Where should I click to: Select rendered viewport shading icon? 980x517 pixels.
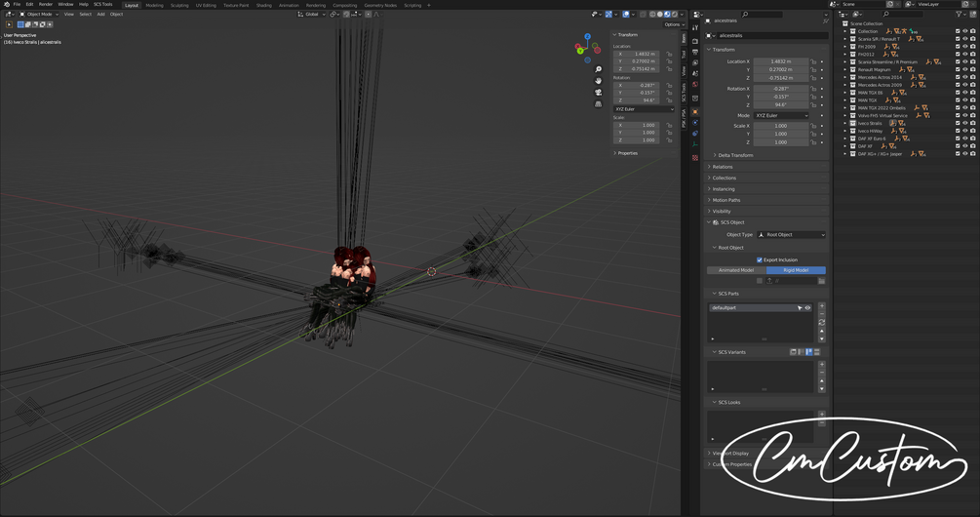(675, 14)
